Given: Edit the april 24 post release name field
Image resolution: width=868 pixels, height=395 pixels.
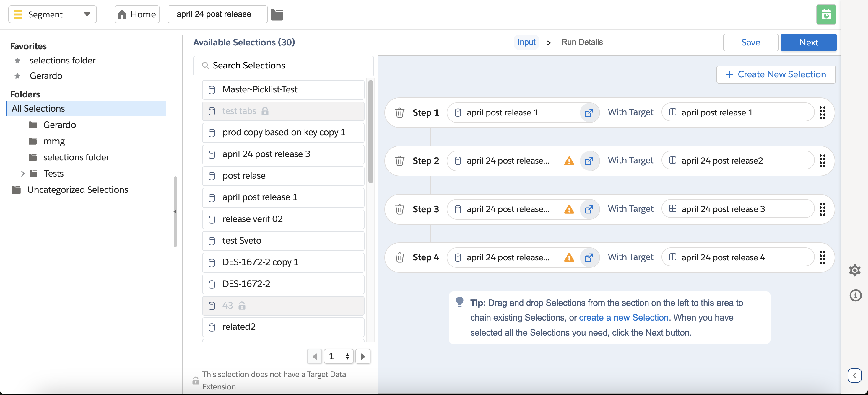Looking at the screenshot, I should (217, 14).
